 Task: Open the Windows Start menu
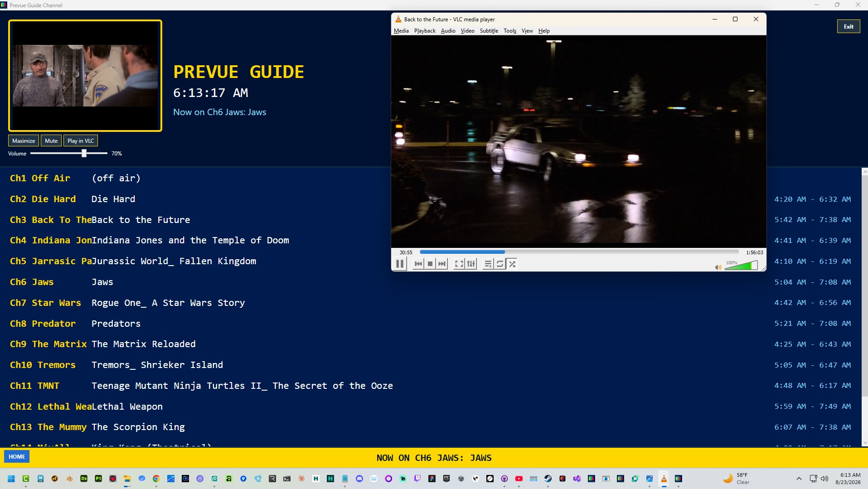point(11,479)
